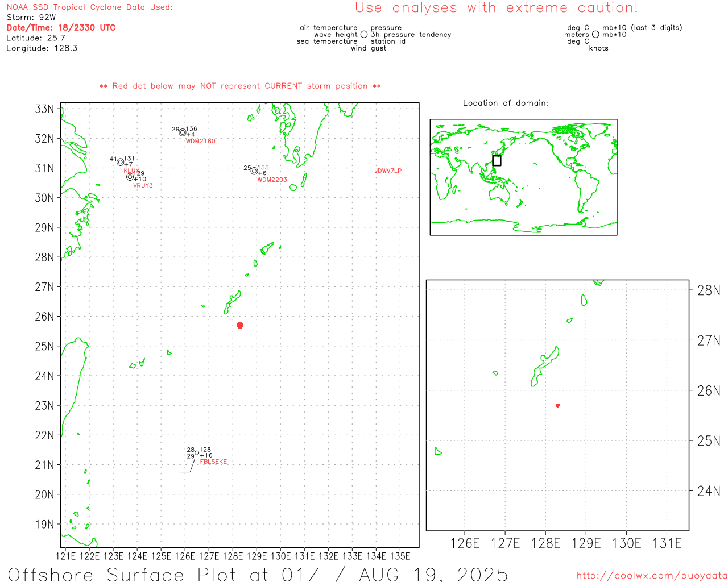Click Taiwan landmass on the main map

click(74, 386)
